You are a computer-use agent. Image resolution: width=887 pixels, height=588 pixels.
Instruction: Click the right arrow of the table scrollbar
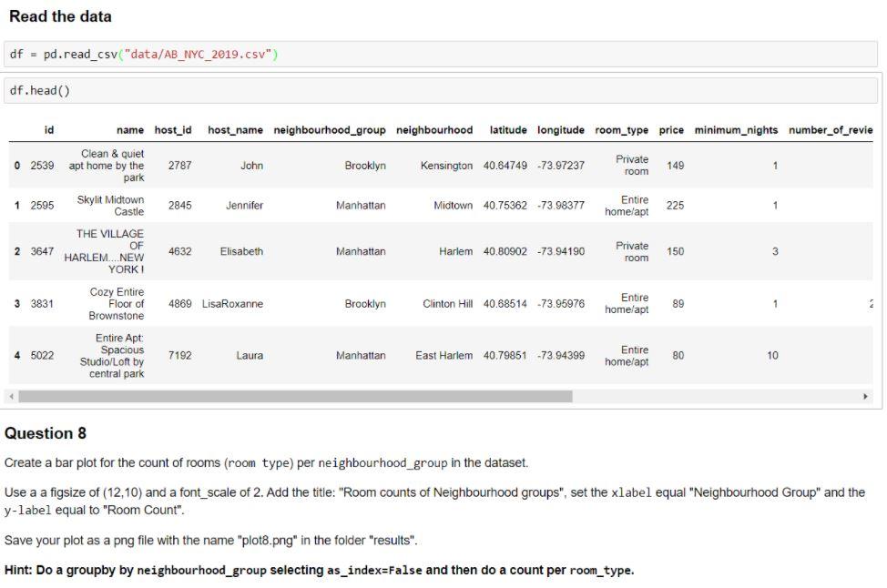pos(866,398)
